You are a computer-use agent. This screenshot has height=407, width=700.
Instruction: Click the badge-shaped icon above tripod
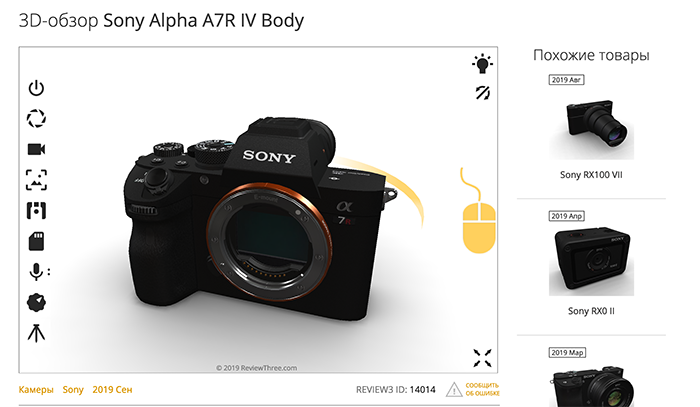(x=36, y=302)
